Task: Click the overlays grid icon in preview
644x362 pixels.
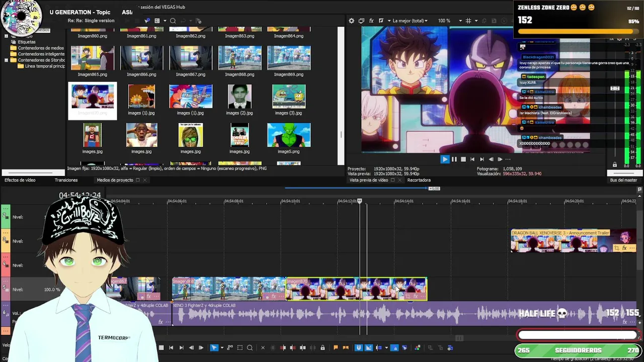Action: (468, 21)
